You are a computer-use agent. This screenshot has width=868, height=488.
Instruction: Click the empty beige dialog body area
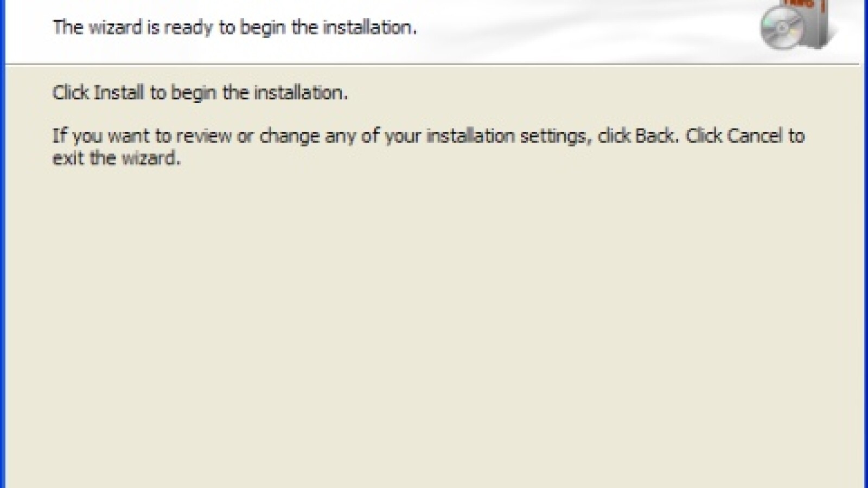(434, 325)
